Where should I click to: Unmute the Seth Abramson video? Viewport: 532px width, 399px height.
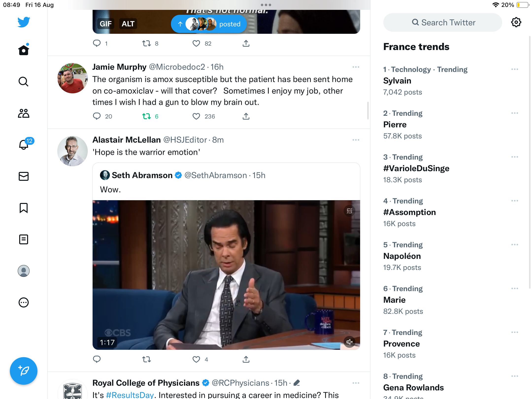pyautogui.click(x=349, y=342)
